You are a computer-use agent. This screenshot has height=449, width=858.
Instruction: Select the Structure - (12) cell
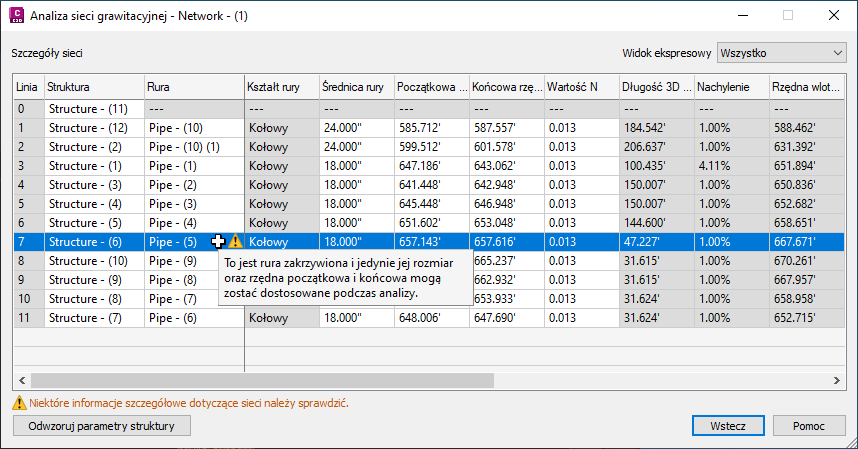94,128
